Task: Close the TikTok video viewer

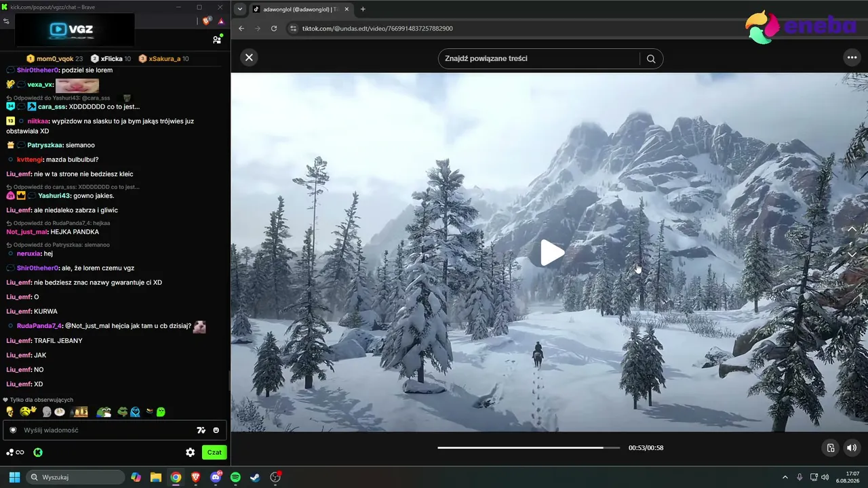Action: pos(249,58)
